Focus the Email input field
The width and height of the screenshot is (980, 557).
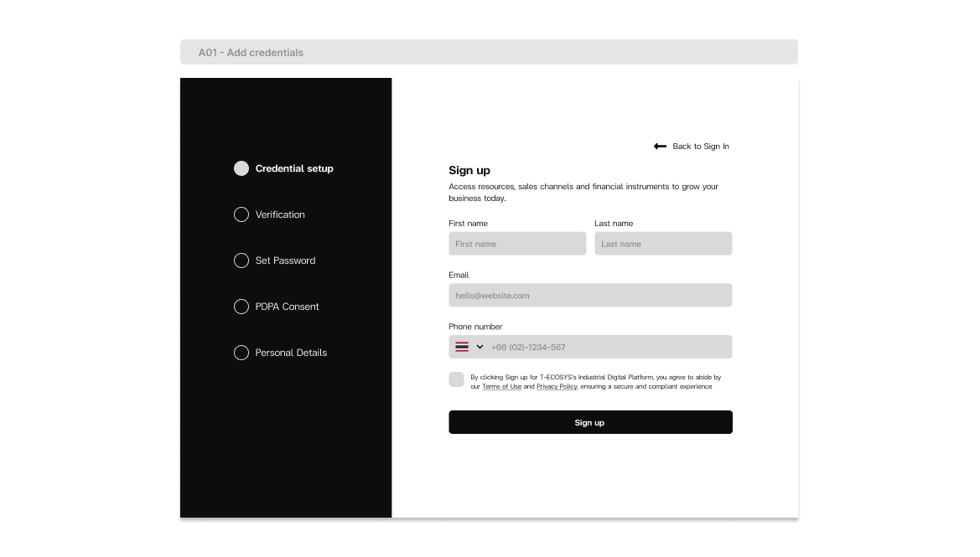pos(590,296)
